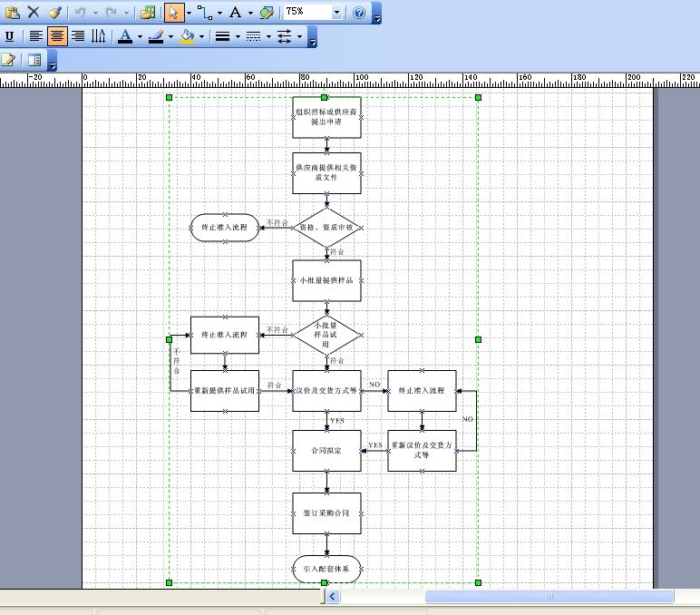Open Help with the question mark icon

[x=359, y=13]
